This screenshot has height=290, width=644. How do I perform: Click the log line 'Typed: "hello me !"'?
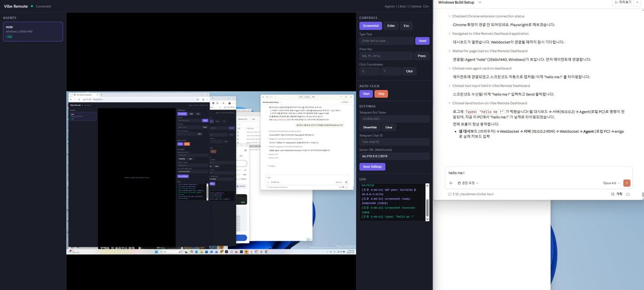click(388, 216)
